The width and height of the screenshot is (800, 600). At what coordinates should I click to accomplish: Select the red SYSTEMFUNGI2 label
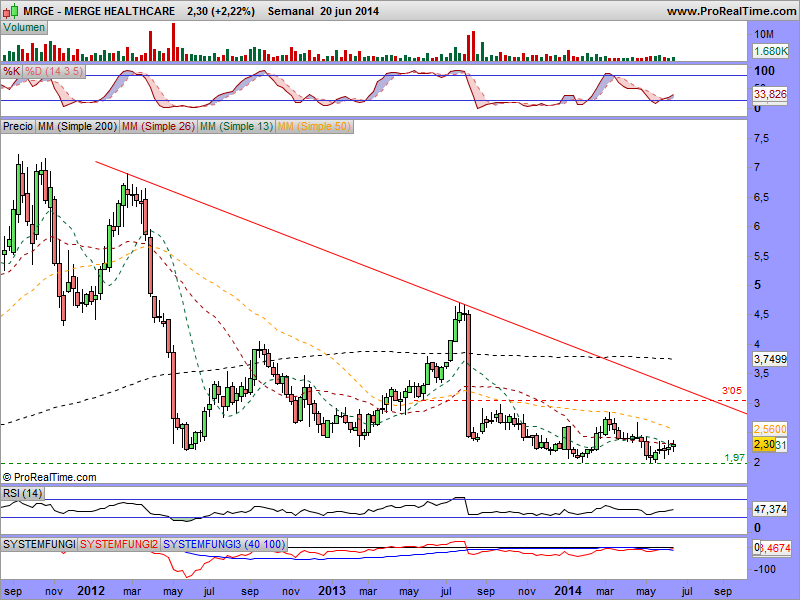[x=119, y=544]
